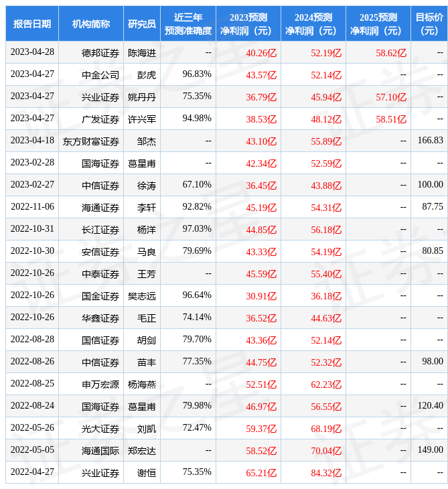Click target price 100.00

point(430,185)
